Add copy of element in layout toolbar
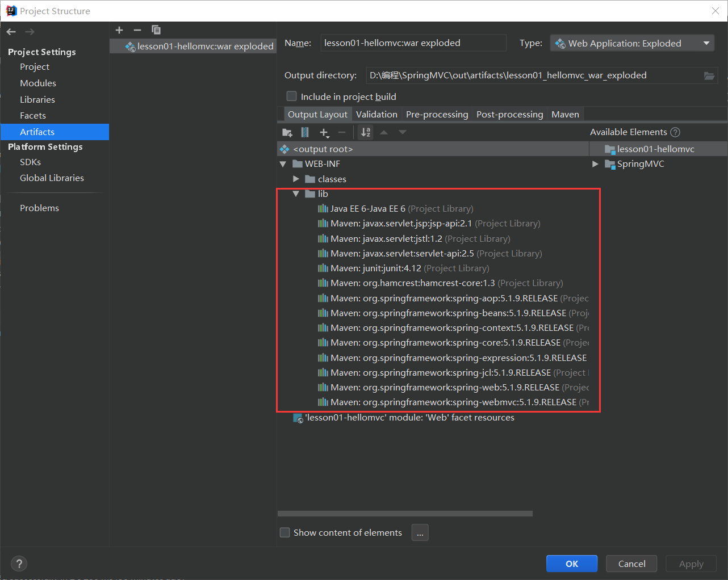This screenshot has height=580, width=728. click(x=324, y=132)
